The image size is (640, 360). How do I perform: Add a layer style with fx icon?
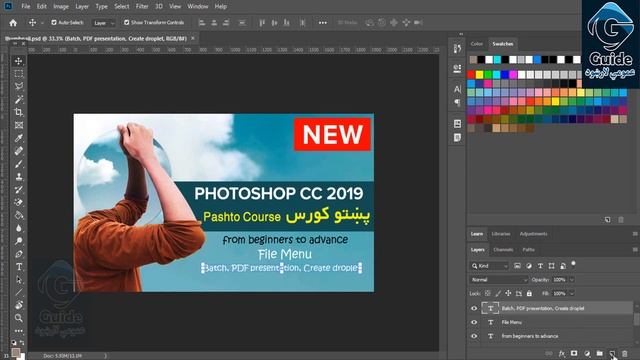tap(562, 353)
